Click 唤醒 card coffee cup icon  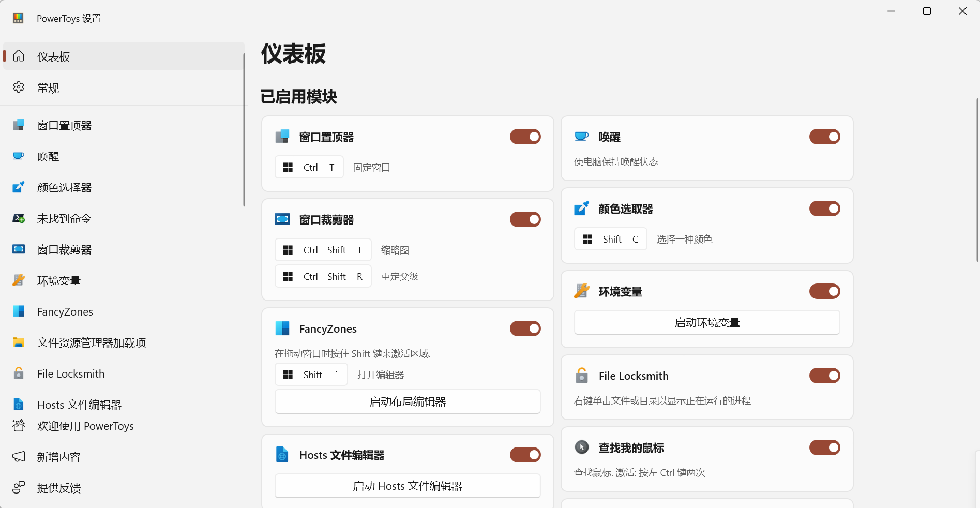[x=582, y=136]
